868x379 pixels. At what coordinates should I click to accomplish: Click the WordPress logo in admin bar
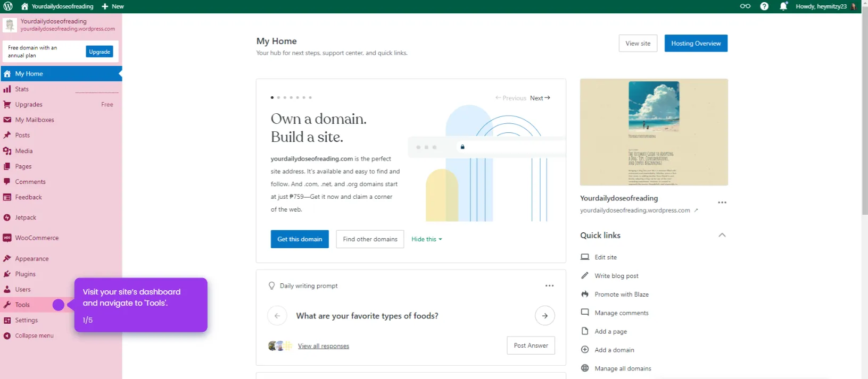[x=8, y=6]
